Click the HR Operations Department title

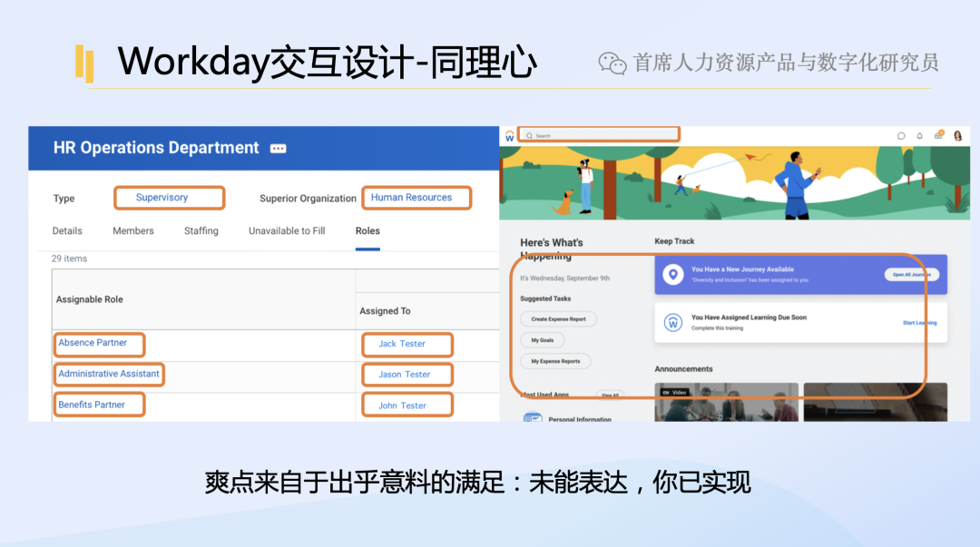pyautogui.click(x=156, y=148)
